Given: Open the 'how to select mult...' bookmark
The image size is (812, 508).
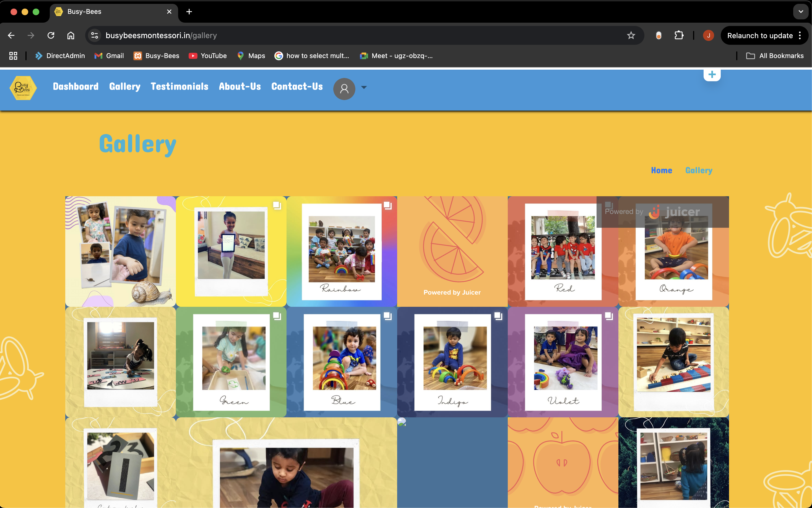Looking at the screenshot, I should click(x=312, y=56).
